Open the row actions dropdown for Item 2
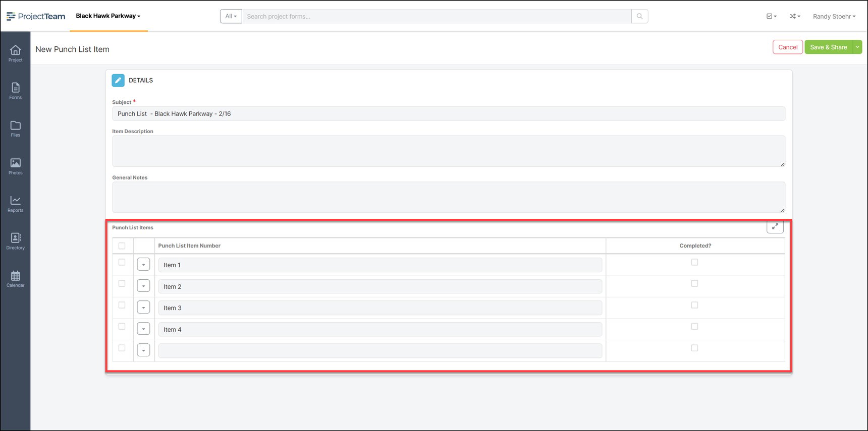868x431 pixels. click(x=143, y=286)
